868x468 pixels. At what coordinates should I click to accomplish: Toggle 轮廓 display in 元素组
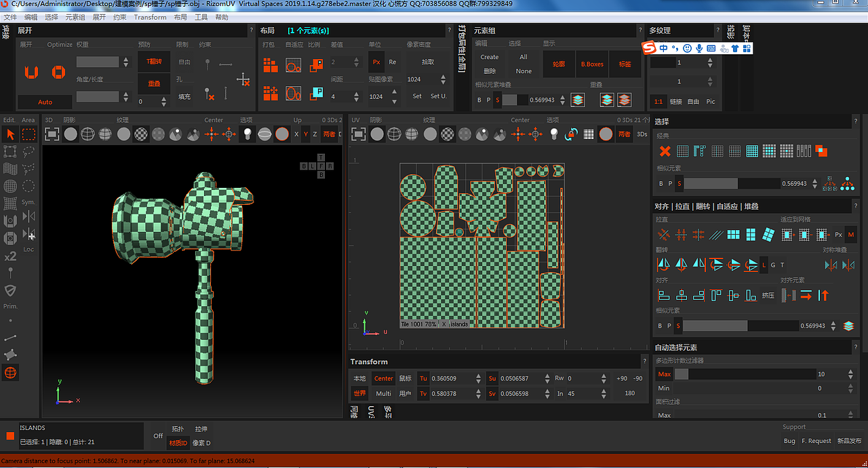[559, 64]
